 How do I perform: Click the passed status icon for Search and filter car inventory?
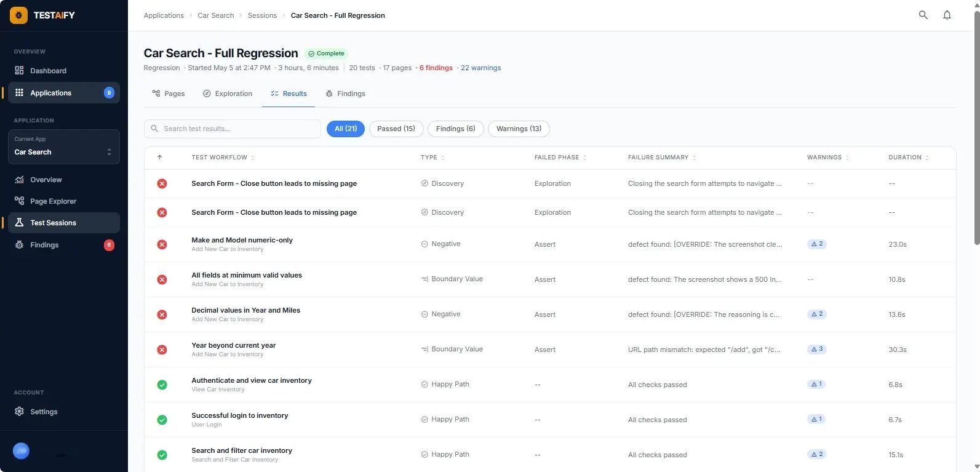coord(162,455)
